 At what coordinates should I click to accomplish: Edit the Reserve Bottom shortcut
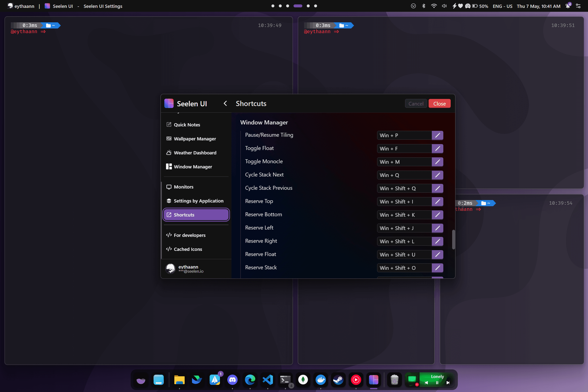437,215
